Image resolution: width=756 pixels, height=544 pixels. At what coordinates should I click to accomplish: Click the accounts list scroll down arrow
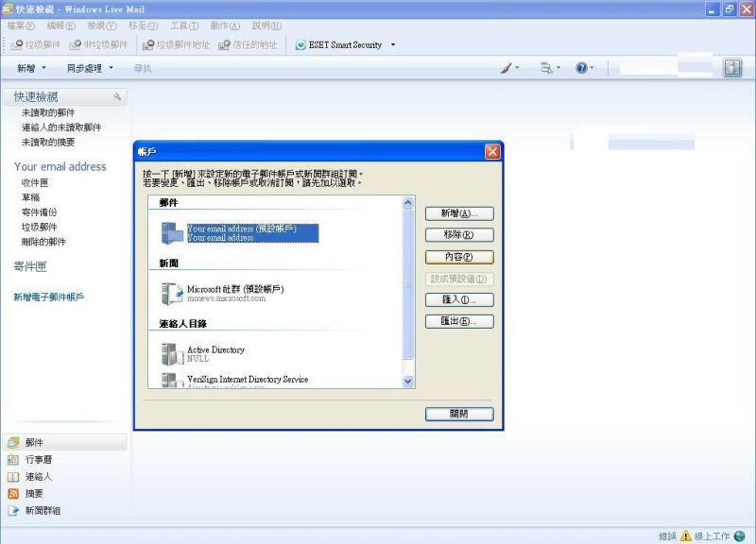click(x=408, y=382)
